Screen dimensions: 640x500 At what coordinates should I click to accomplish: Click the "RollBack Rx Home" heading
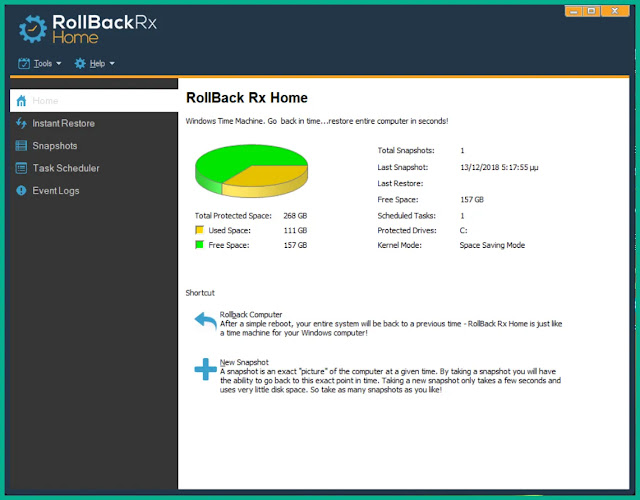(247, 98)
